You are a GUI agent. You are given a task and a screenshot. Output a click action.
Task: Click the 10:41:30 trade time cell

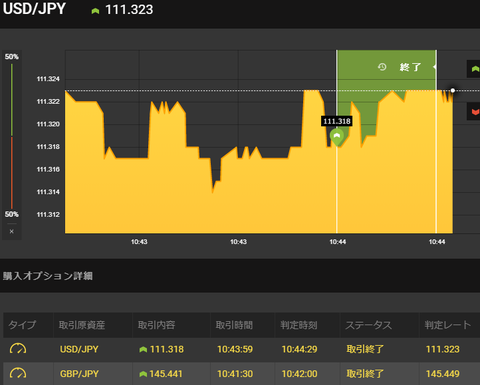click(235, 374)
